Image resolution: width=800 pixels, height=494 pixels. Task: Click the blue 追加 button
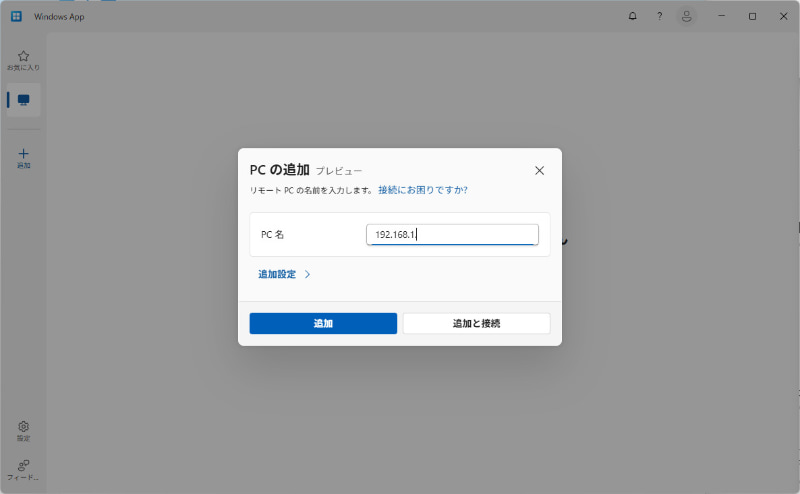point(323,324)
